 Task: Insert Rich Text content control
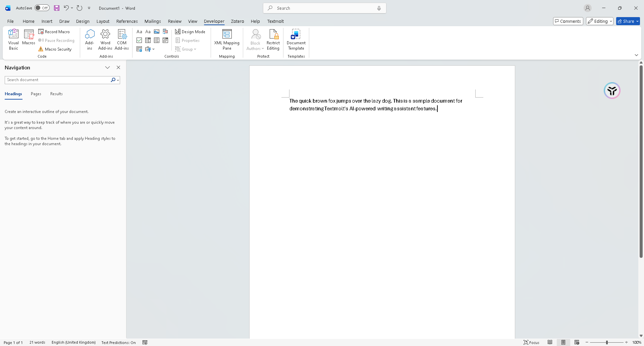pyautogui.click(x=139, y=32)
